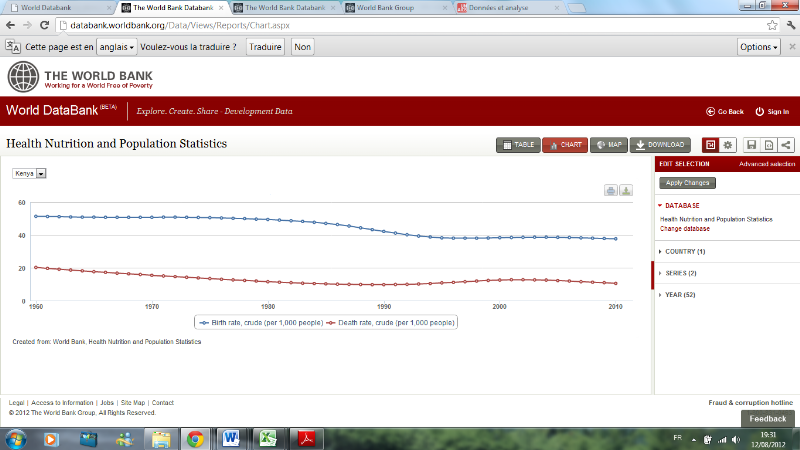Click the 2010 death rate data point
The width and height of the screenshot is (800, 450).
pyautogui.click(x=616, y=283)
